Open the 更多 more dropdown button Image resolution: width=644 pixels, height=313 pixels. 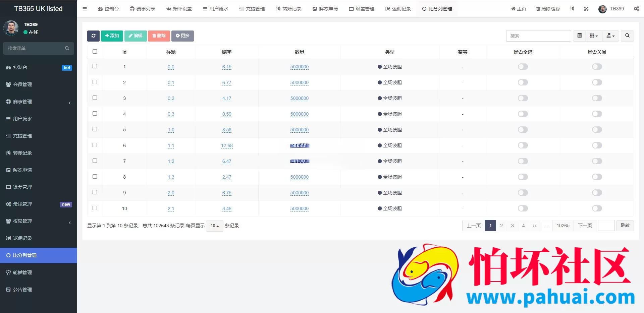coord(182,36)
